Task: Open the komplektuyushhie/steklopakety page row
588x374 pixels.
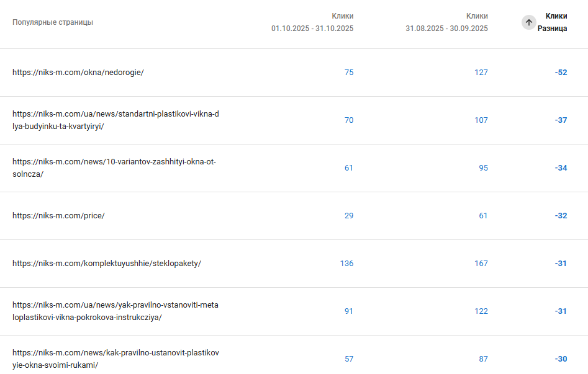Action: click(x=107, y=264)
